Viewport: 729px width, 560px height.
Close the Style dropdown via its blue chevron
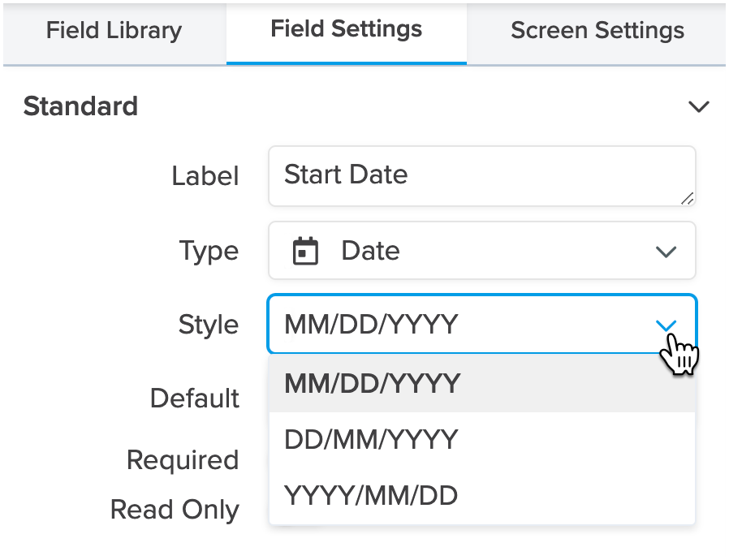click(x=666, y=325)
